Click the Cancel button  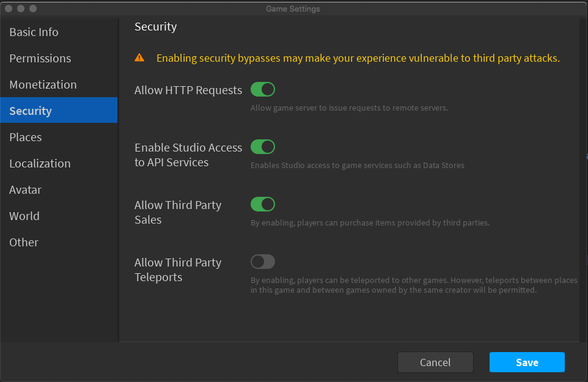(x=435, y=362)
